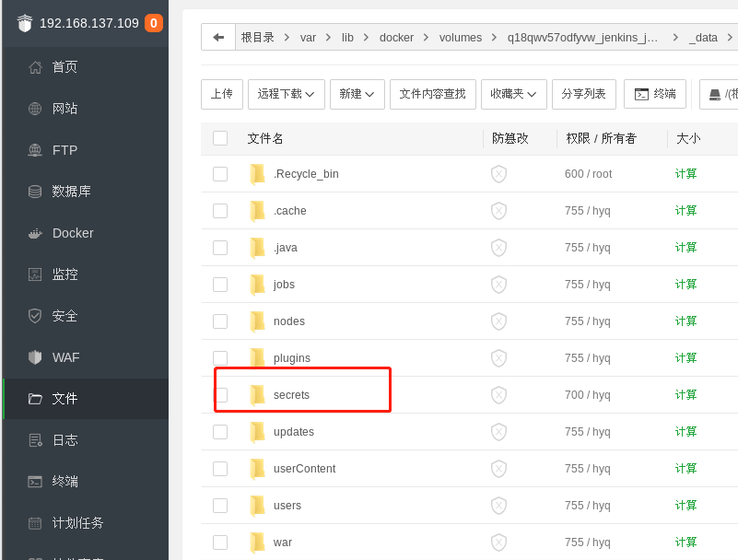
Task: Expand the 收藏夹 favorites dropdown
Action: click(514, 94)
